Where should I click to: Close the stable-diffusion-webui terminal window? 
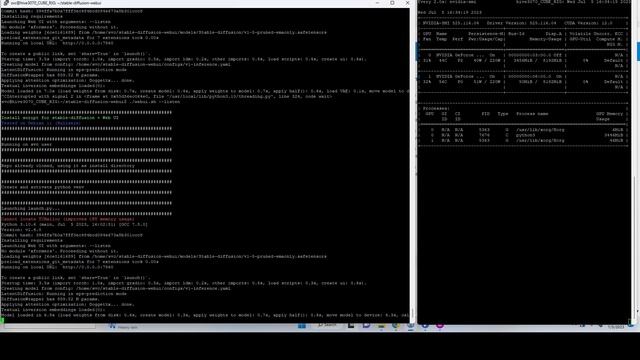[407, 2]
